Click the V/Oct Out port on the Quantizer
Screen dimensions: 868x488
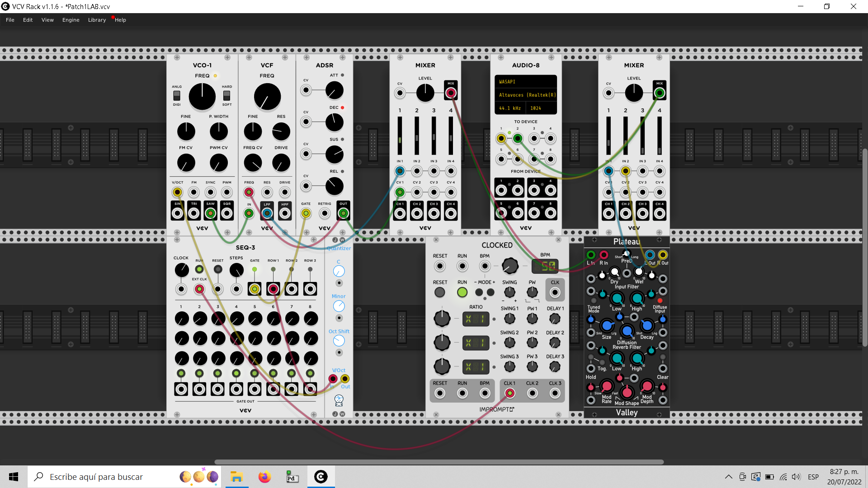[x=345, y=379]
